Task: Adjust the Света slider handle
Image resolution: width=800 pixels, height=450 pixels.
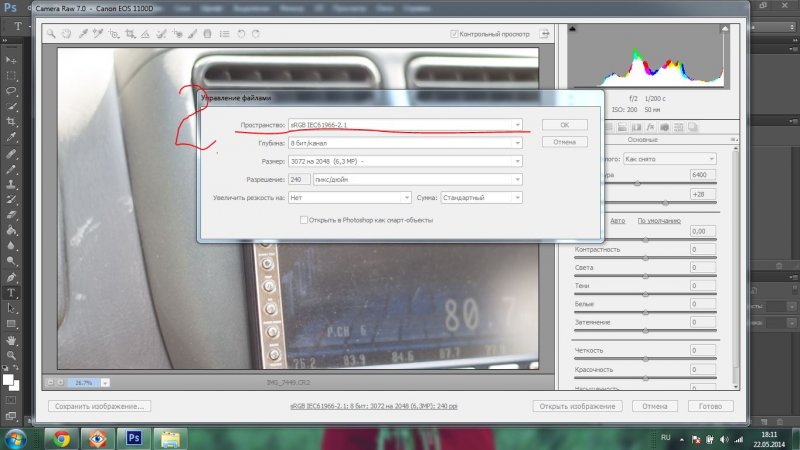Action: pos(645,276)
